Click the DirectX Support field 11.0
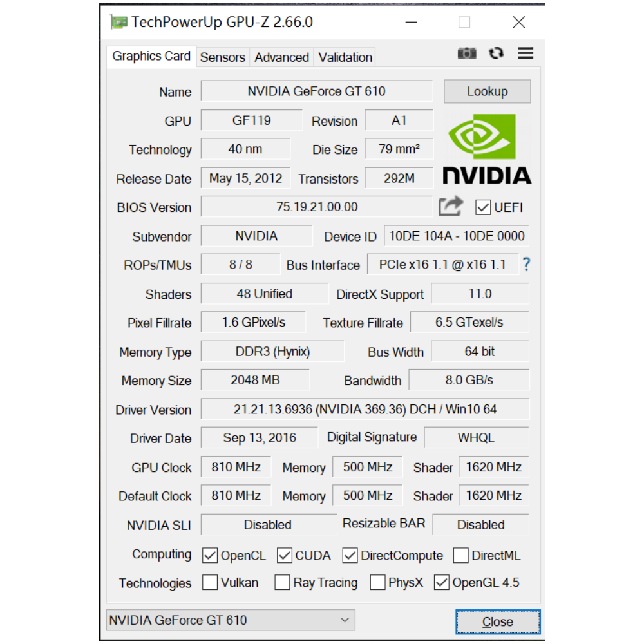The width and height of the screenshot is (644, 644). (480, 294)
